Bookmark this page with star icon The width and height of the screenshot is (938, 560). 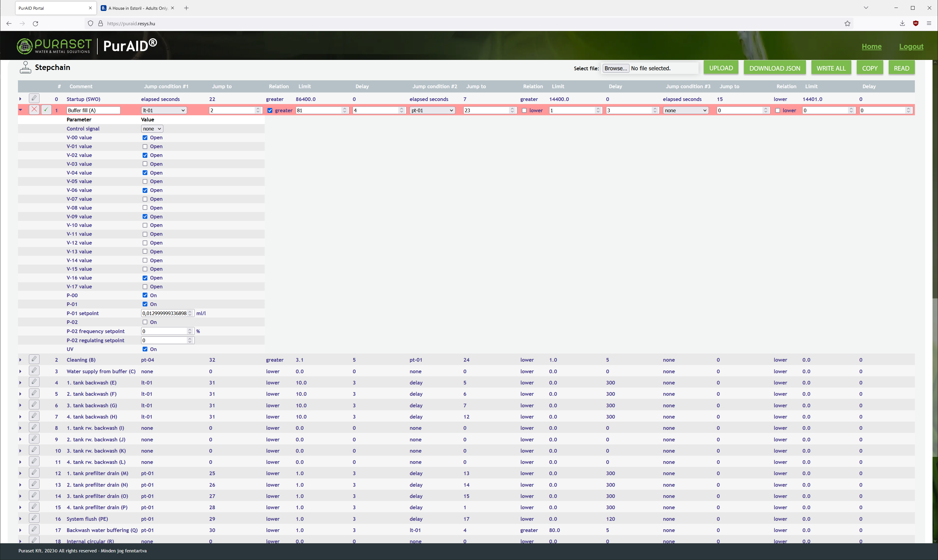847,23
